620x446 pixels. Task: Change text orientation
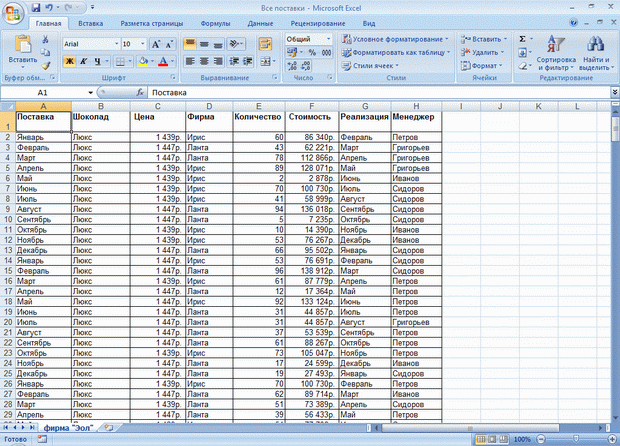coord(236,44)
